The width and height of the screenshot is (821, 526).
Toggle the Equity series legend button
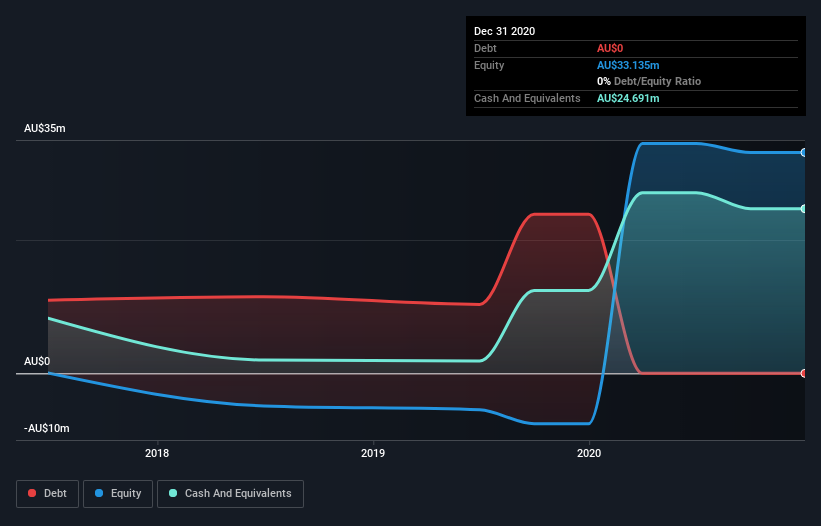point(118,494)
